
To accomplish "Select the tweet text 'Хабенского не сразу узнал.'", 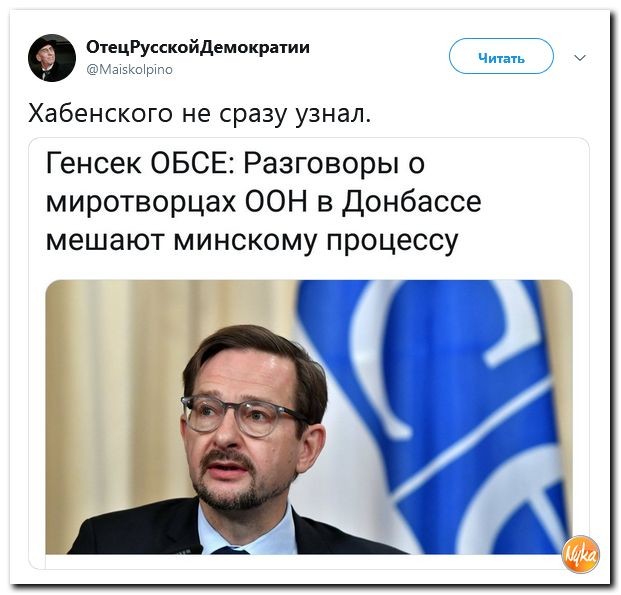I will tap(200, 114).
